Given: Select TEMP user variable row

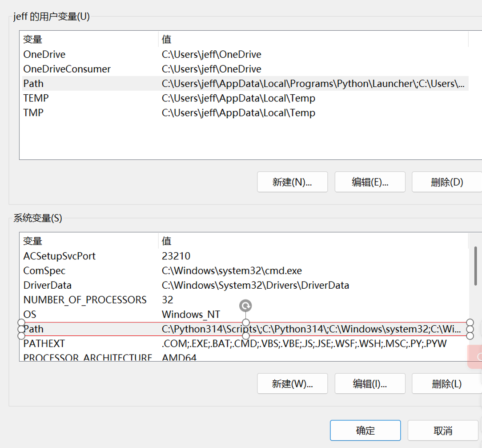Looking at the screenshot, I should pos(245,98).
